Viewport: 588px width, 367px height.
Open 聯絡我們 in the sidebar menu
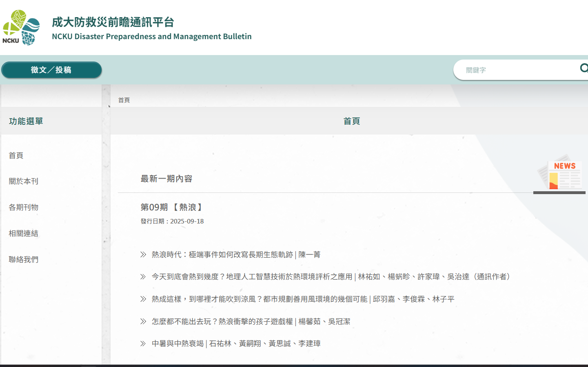click(x=24, y=259)
